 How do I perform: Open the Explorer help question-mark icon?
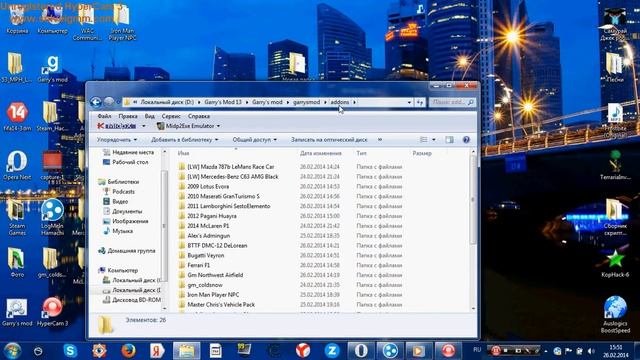click(466, 140)
